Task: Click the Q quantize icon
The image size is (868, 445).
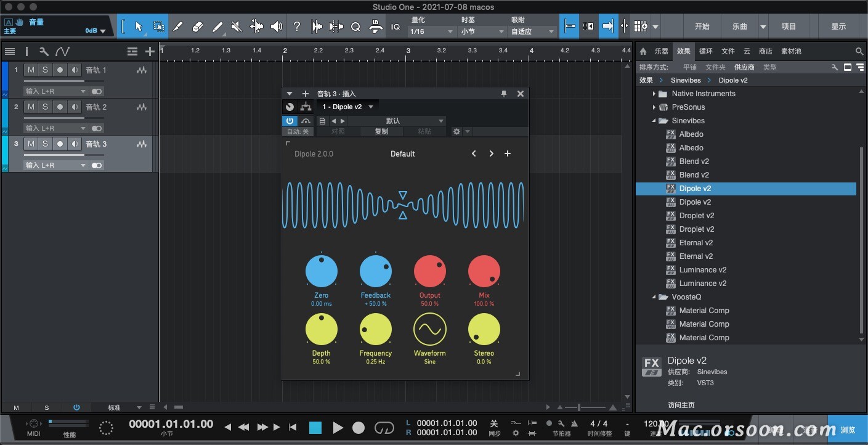Action: 355,27
